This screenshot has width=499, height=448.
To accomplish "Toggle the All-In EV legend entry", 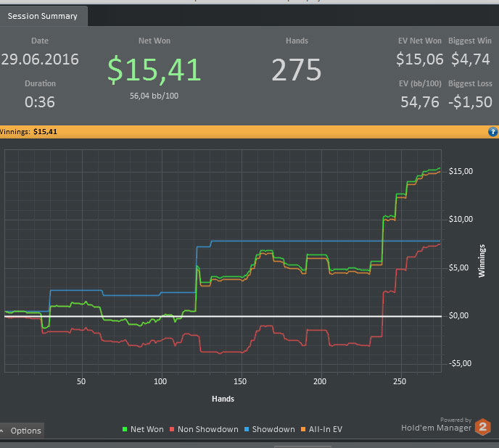I will pyautogui.click(x=321, y=429).
